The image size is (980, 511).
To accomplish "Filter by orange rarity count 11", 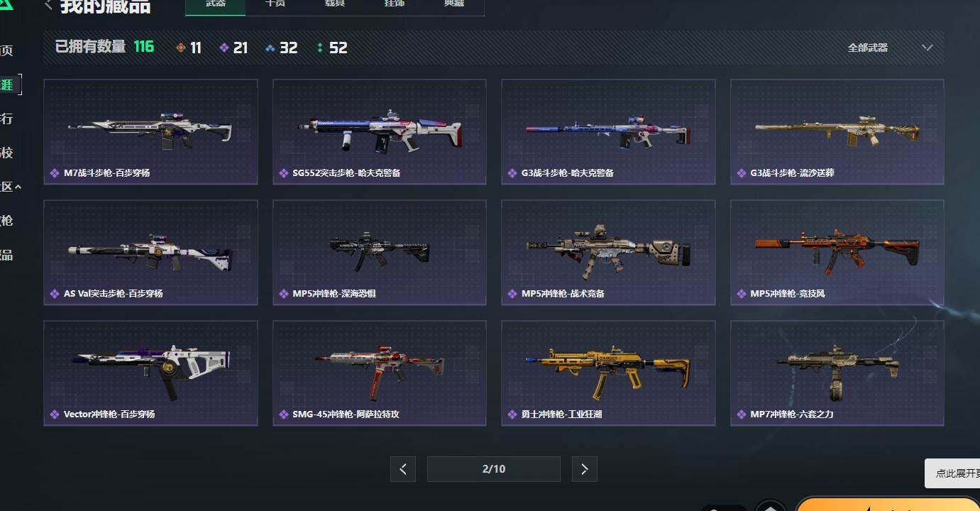I will click(x=189, y=48).
